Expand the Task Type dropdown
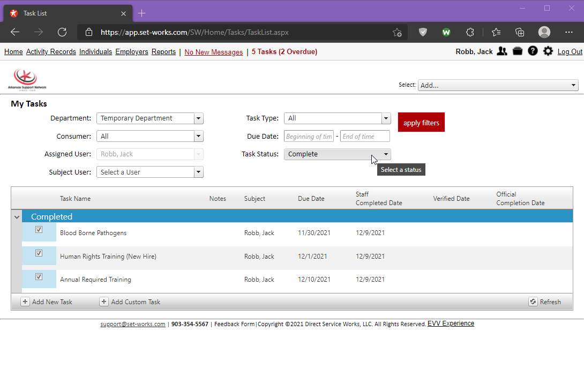Viewport: 584px width, 392px height. coord(386,118)
